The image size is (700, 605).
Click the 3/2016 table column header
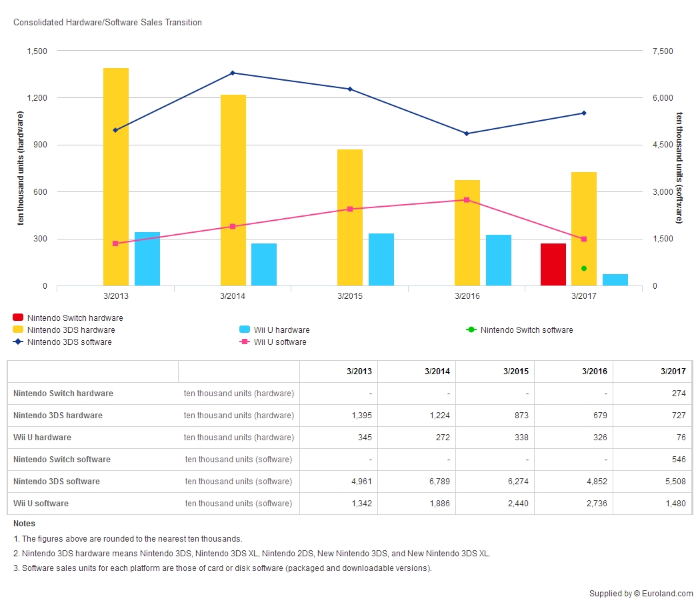pyautogui.click(x=573, y=372)
